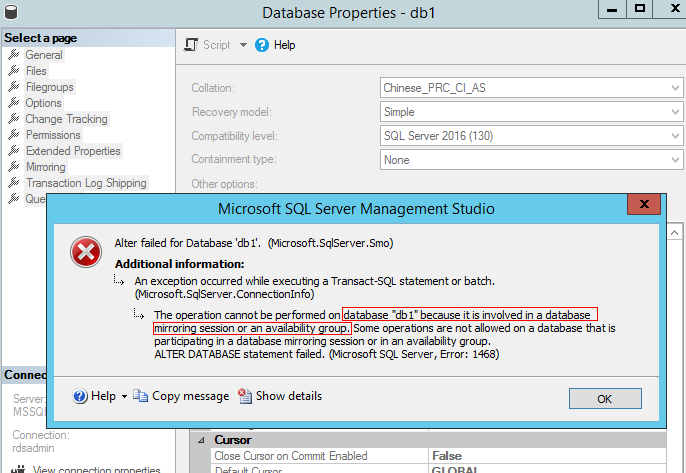Image resolution: width=686 pixels, height=473 pixels.
Task: Click the wrench icon next to Permissions
Action: (14, 134)
